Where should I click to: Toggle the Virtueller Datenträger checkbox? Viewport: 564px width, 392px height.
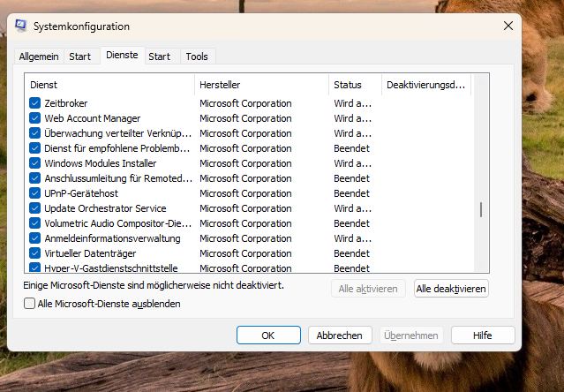coord(35,253)
